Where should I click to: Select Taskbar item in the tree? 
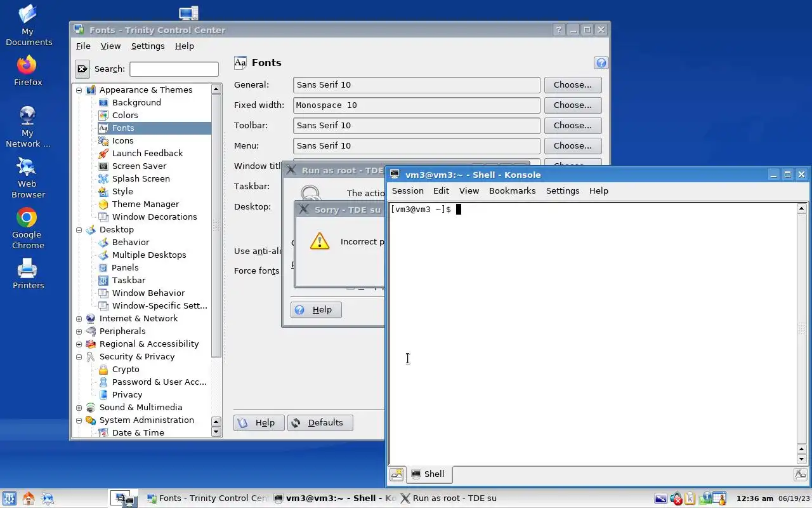129,280
